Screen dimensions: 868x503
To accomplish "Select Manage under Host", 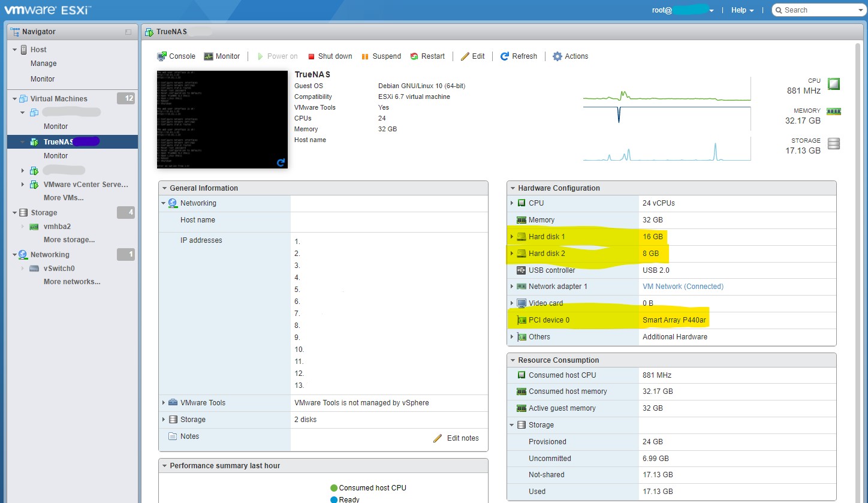I will click(44, 64).
